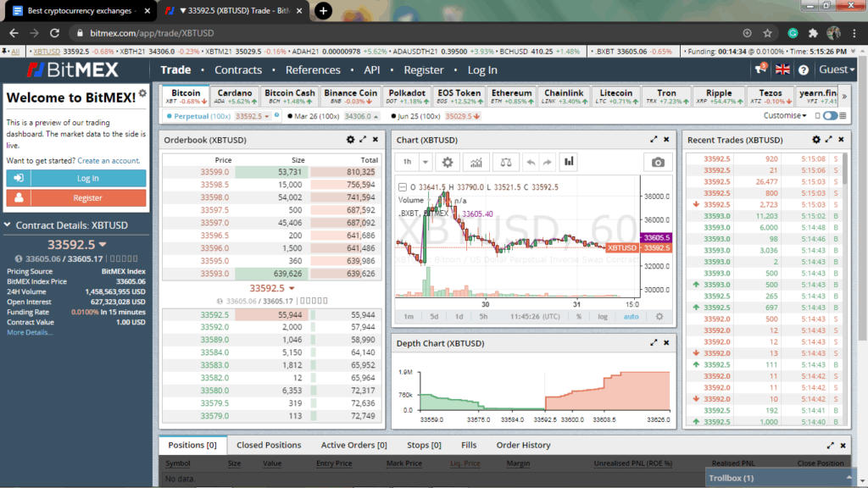The width and height of the screenshot is (868, 488).
Task: Switch to the Order History tab
Action: tap(523, 445)
